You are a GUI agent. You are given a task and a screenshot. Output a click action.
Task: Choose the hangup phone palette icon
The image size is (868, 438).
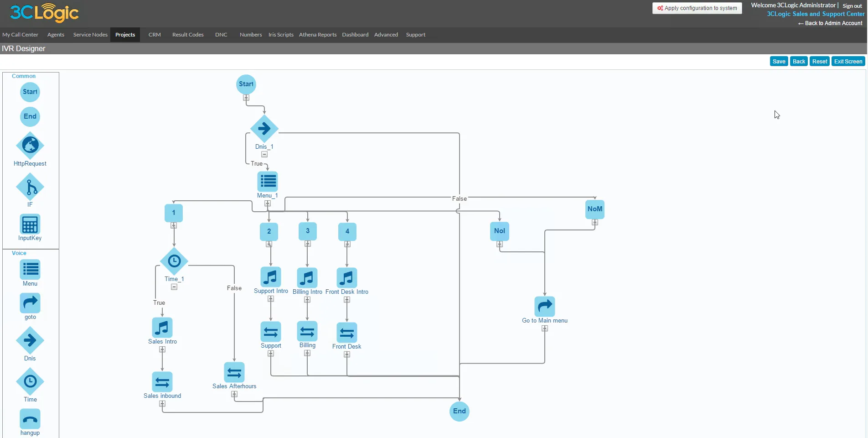[30, 419]
